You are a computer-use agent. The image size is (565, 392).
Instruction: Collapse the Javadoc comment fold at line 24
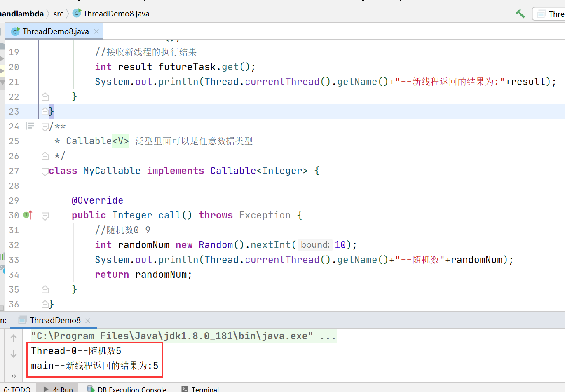pos(45,127)
